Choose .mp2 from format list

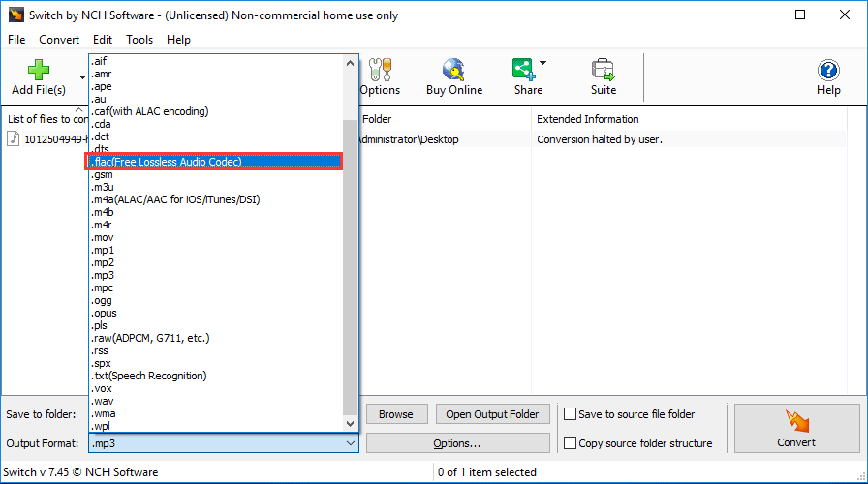(x=216, y=262)
